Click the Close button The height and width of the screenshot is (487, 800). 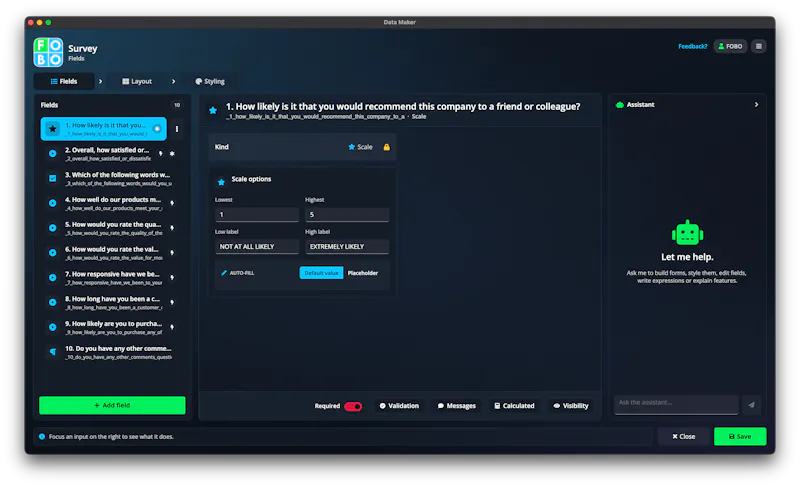point(684,437)
